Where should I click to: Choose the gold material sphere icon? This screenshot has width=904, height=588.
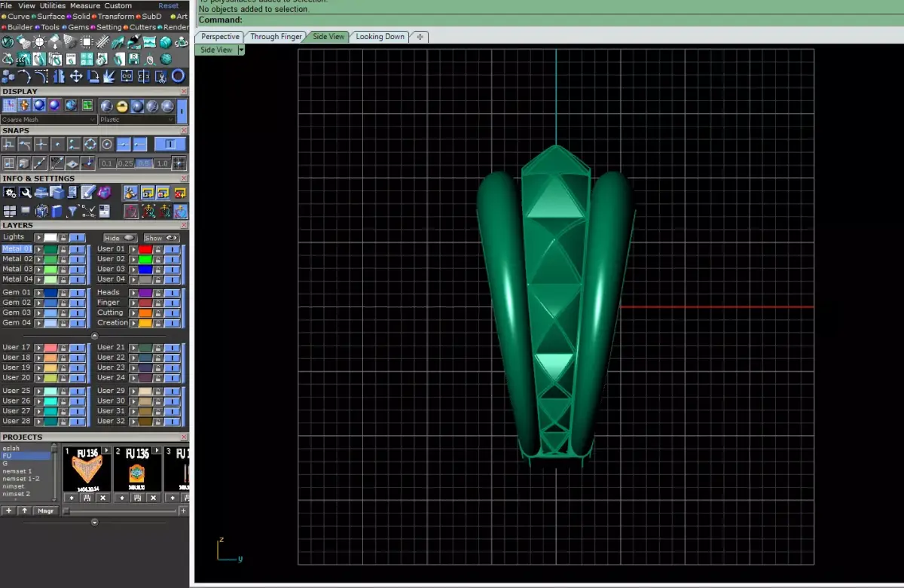tap(122, 106)
